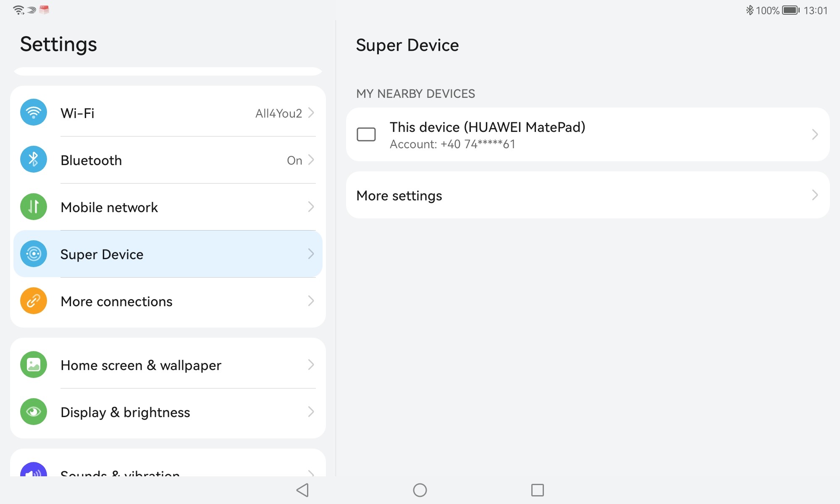The width and height of the screenshot is (840, 504).
Task: Tap the Super Device circular icon
Action: (x=34, y=254)
